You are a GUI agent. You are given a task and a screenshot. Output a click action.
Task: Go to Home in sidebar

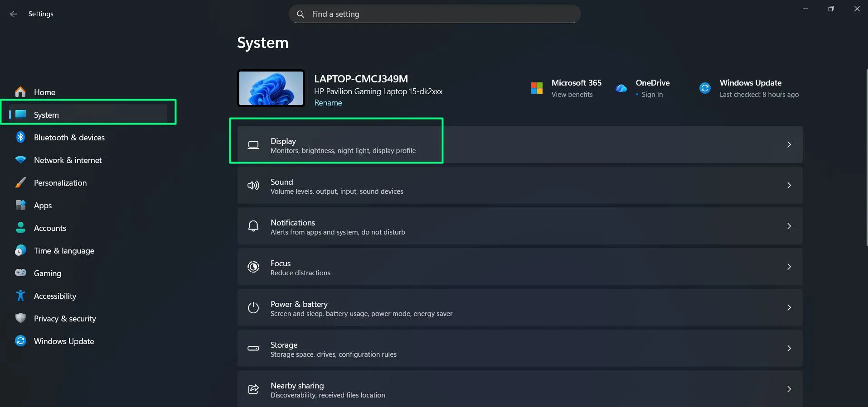(88, 92)
